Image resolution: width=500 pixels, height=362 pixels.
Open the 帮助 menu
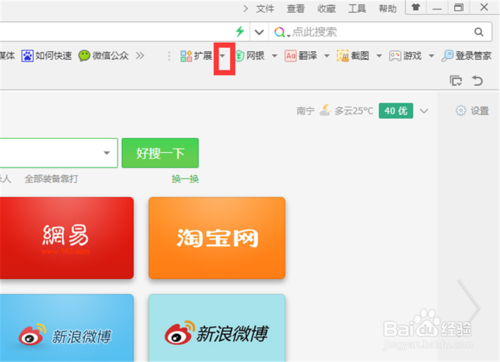point(388,9)
